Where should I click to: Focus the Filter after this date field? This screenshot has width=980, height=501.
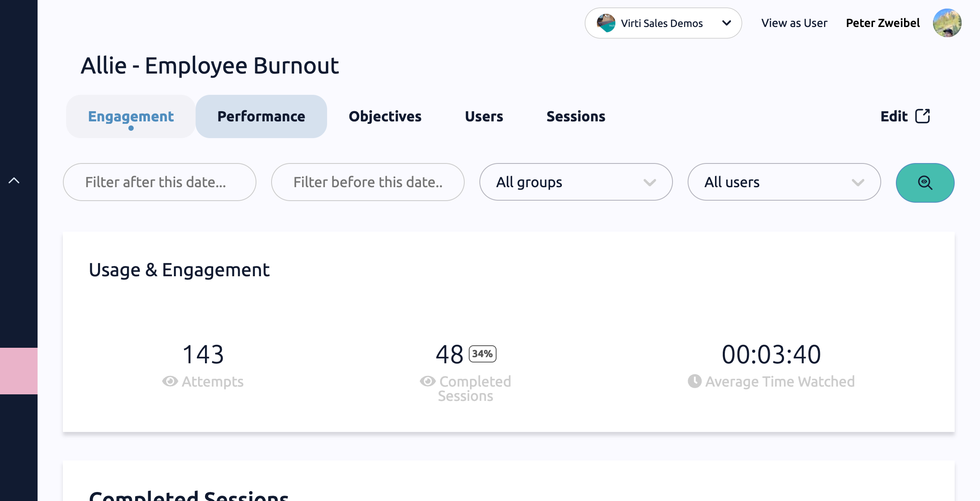tap(159, 182)
